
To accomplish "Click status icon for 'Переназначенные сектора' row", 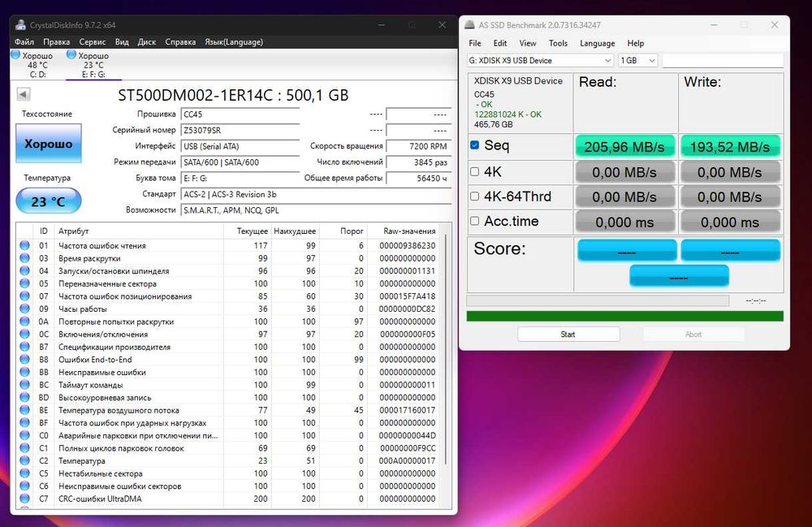I will click(25, 283).
